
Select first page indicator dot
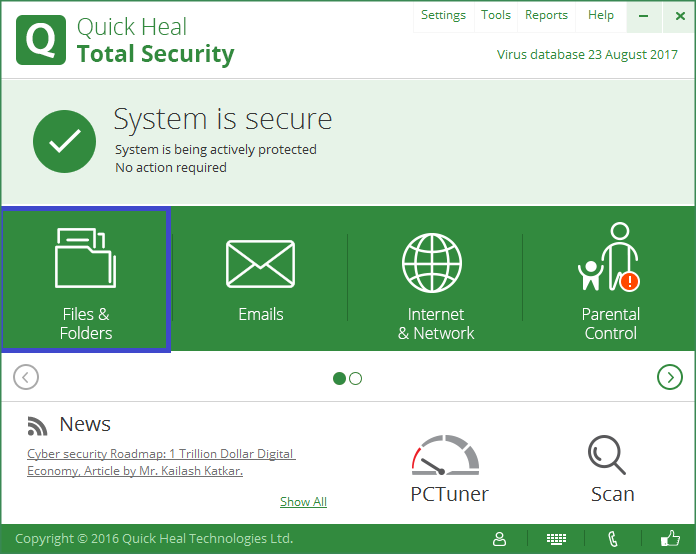[x=340, y=379]
